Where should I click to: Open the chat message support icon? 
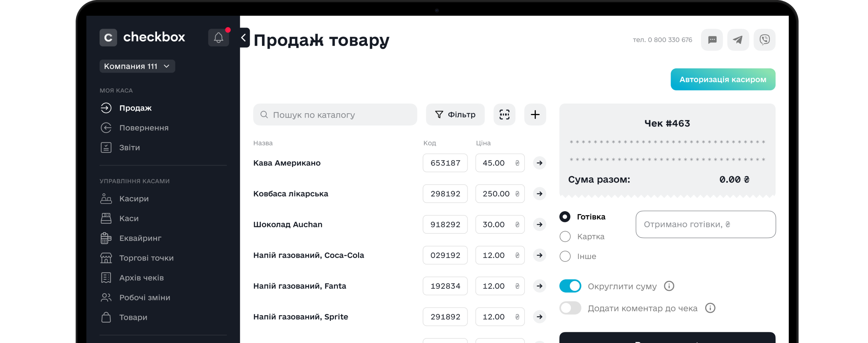[712, 40]
